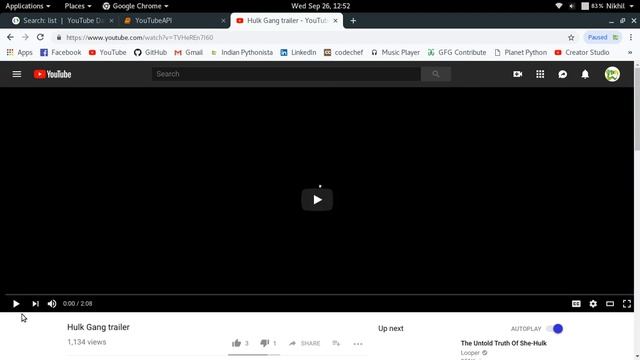
Task: Save the video to a playlist
Action: tap(336, 343)
